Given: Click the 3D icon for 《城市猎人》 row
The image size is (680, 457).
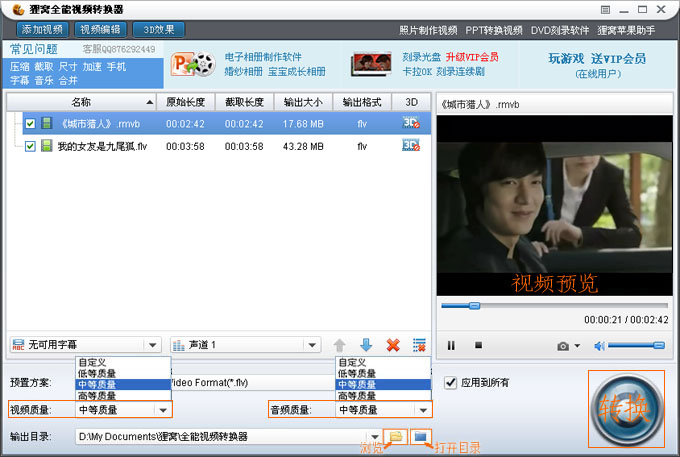Looking at the screenshot, I should 410,123.
